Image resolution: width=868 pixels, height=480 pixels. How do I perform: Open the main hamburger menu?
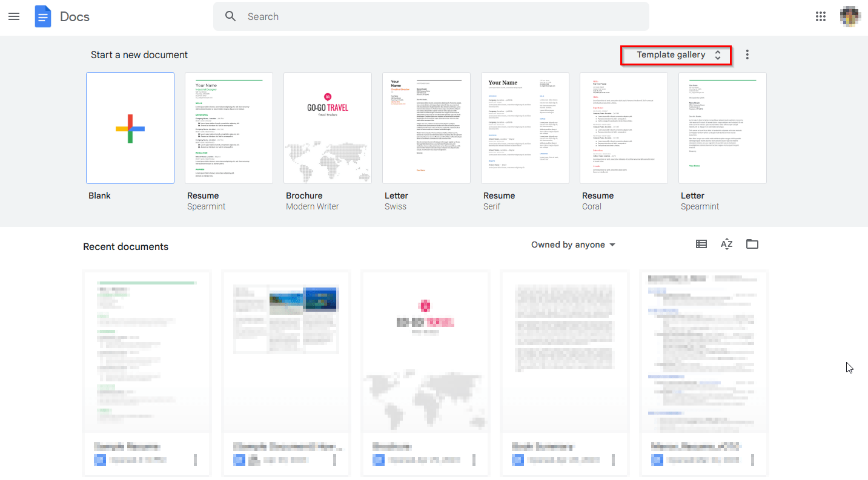tap(14, 16)
